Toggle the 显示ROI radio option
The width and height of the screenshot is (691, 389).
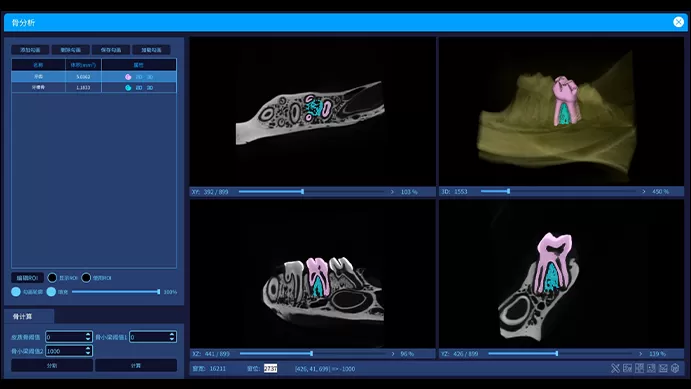pyautogui.click(x=52, y=278)
